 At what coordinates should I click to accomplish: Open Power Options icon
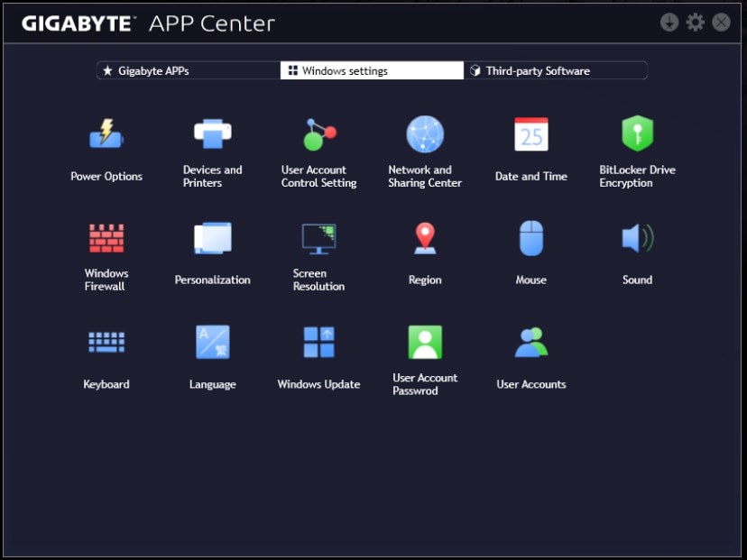106,135
